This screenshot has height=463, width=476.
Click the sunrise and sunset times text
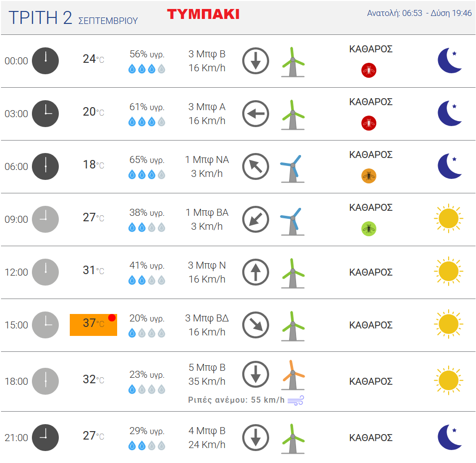[419, 13]
